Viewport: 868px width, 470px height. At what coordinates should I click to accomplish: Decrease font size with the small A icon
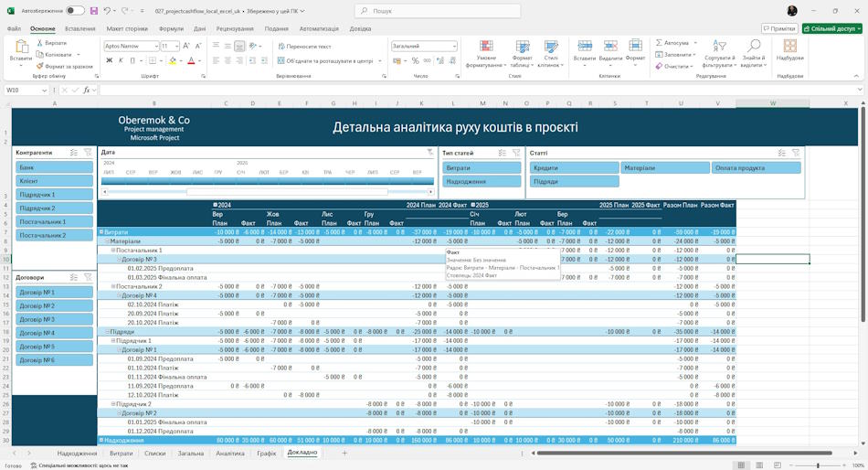click(x=198, y=46)
